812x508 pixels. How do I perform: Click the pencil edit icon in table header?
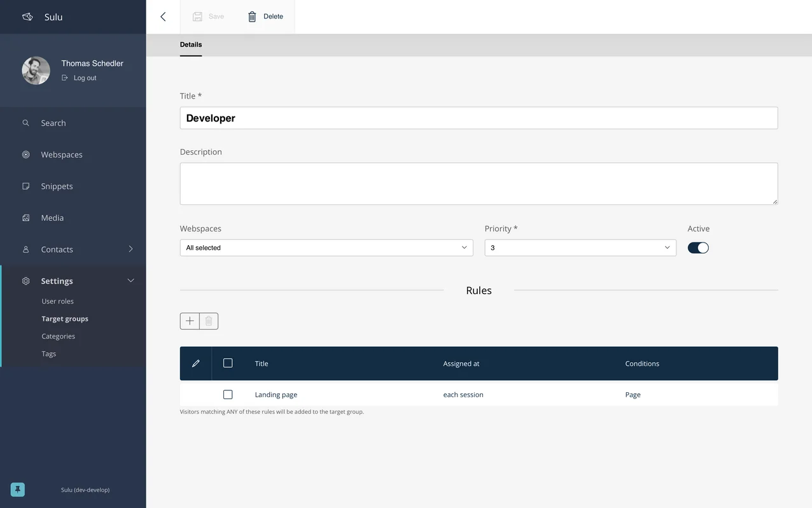pyautogui.click(x=196, y=363)
